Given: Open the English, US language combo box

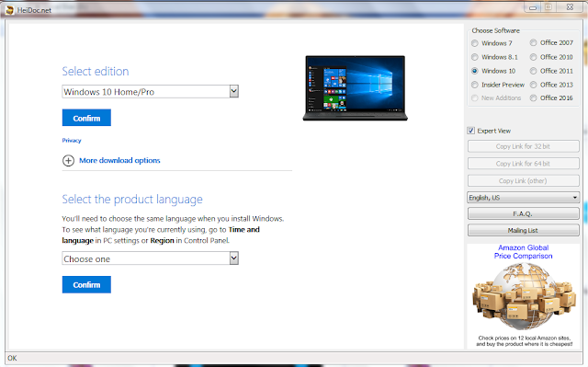Looking at the screenshot, I should [523, 198].
